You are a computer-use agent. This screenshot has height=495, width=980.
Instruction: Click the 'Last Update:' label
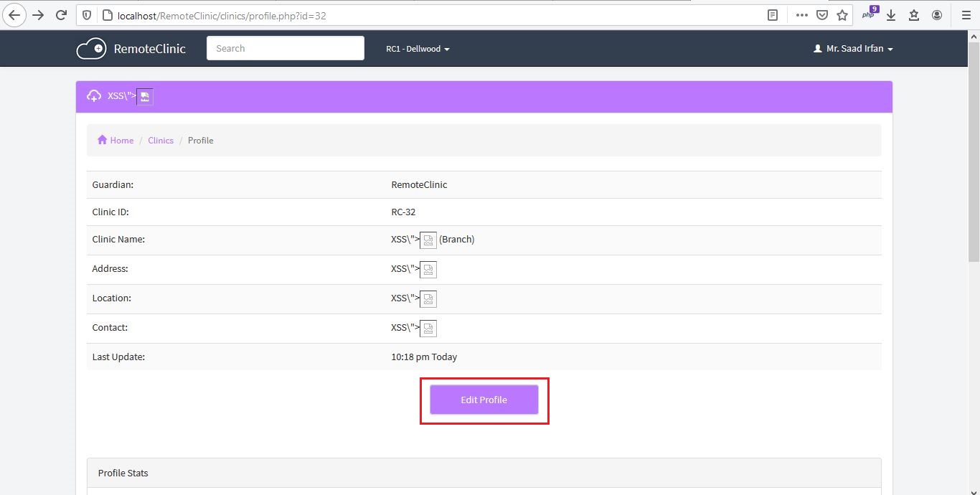(x=118, y=357)
